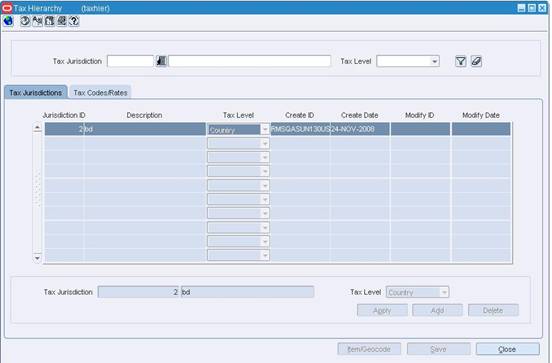Image resolution: width=552 pixels, height=363 pixels.
Task: Click the Apply button
Action: point(382,310)
